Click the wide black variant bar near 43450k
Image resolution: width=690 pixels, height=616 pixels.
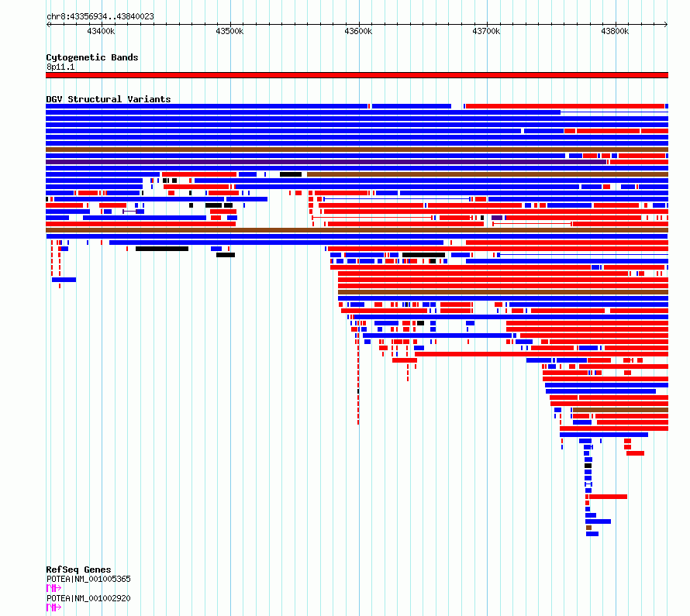162,249
